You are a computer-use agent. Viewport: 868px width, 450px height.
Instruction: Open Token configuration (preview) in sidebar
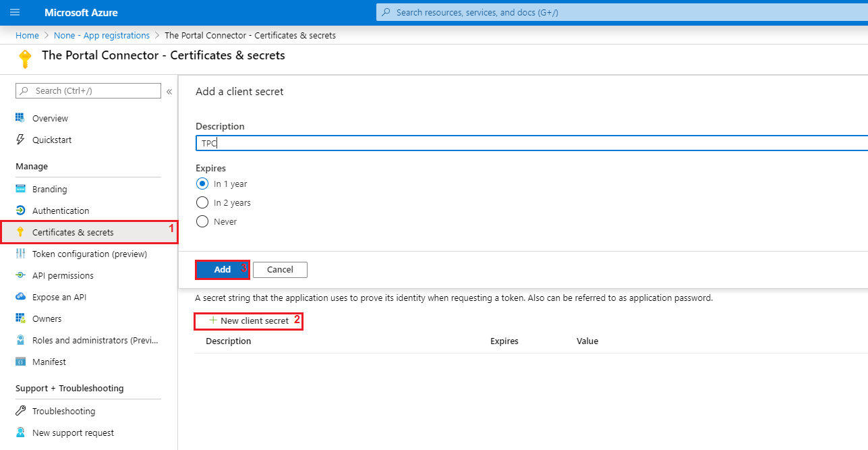point(88,254)
